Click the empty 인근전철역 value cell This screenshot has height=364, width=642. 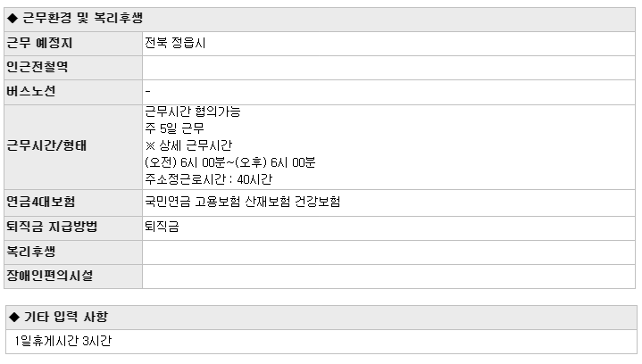388,68
